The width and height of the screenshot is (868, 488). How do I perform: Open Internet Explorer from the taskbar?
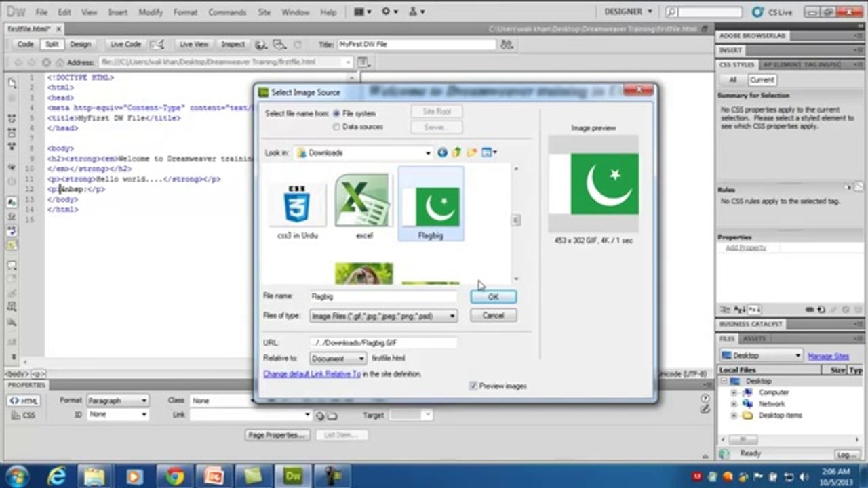click(57, 476)
